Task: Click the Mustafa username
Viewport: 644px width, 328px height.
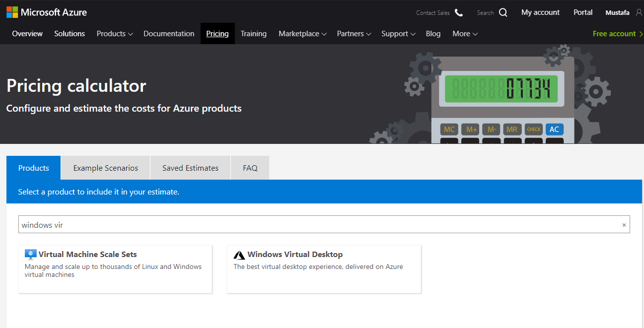Action: 619,13
